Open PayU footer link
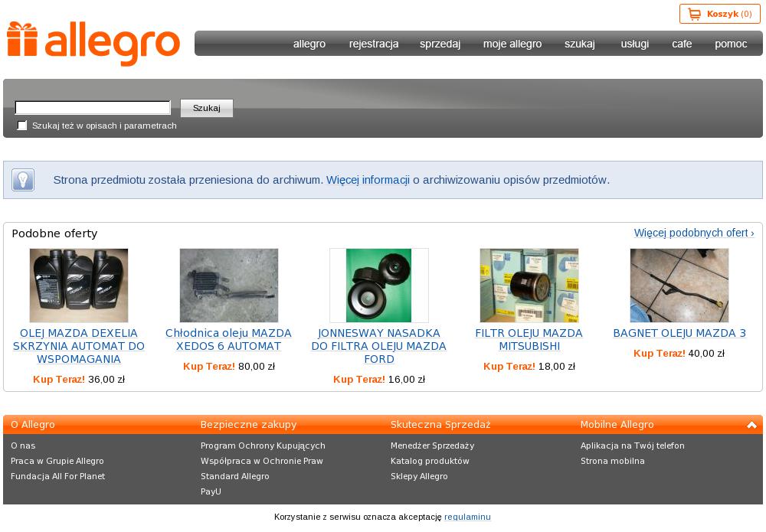Screen dimensions: 766x532 (x=211, y=491)
